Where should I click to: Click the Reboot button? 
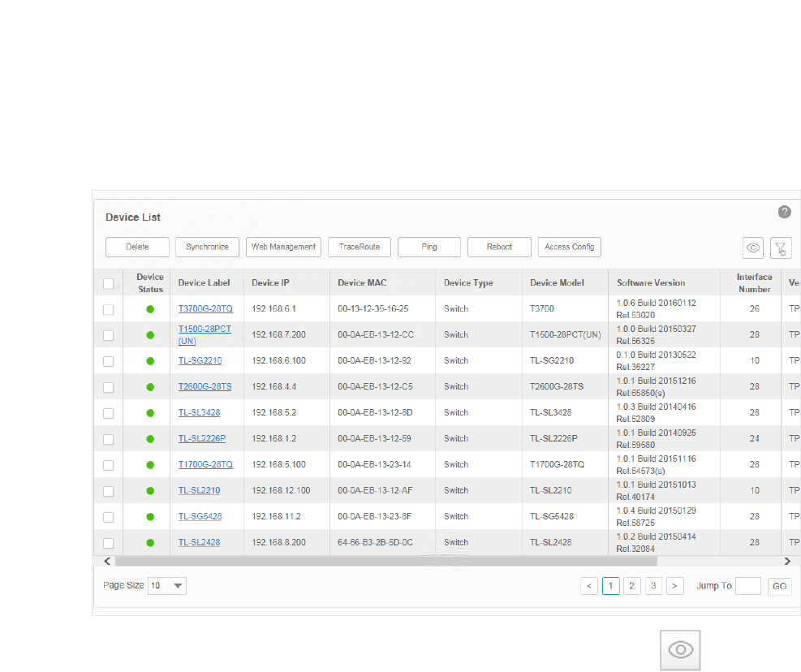[499, 247]
